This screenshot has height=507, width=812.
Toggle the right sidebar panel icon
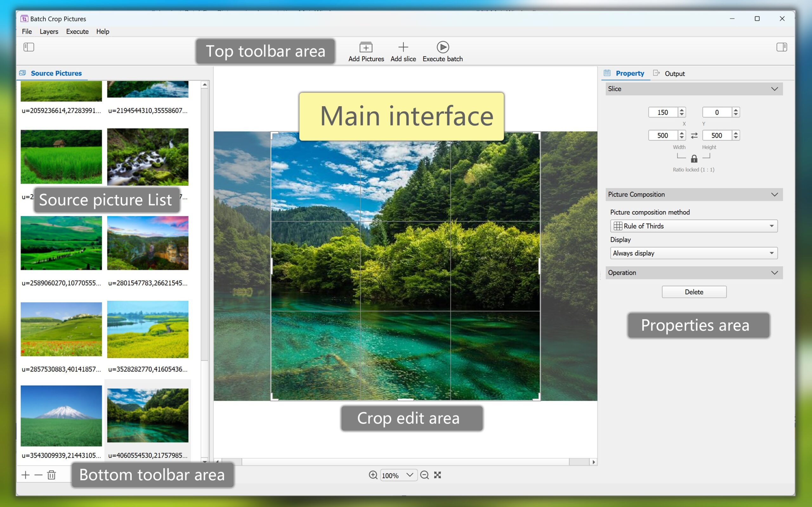(782, 47)
